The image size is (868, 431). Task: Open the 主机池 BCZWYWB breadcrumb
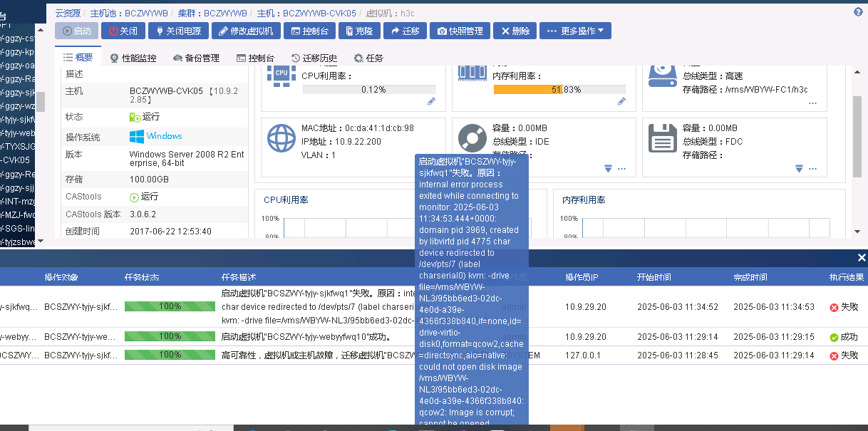(130, 13)
